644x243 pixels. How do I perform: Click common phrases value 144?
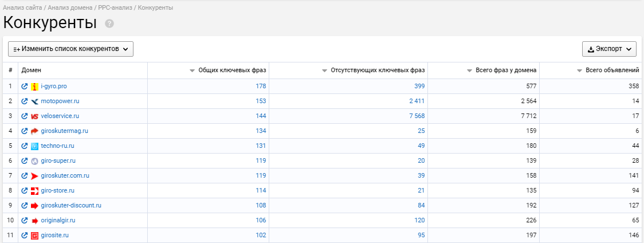261,116
